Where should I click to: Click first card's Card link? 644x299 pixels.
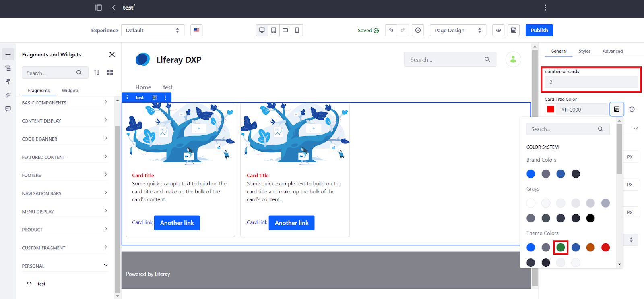(x=142, y=222)
